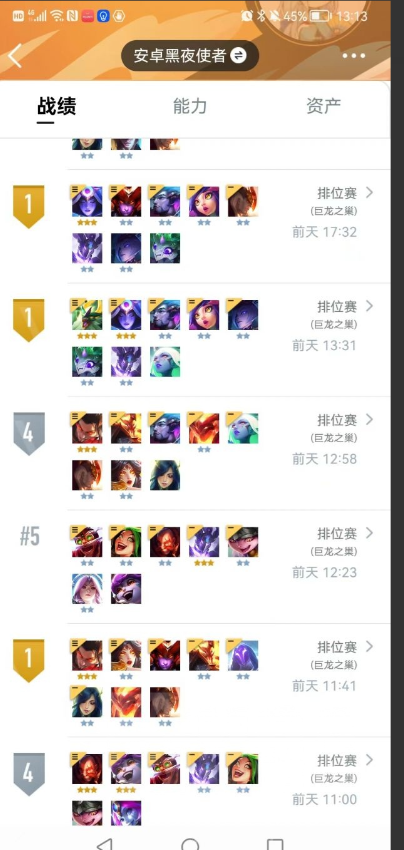Switch to the 能力 tab
This screenshot has height=850, width=404.
pos(190,106)
